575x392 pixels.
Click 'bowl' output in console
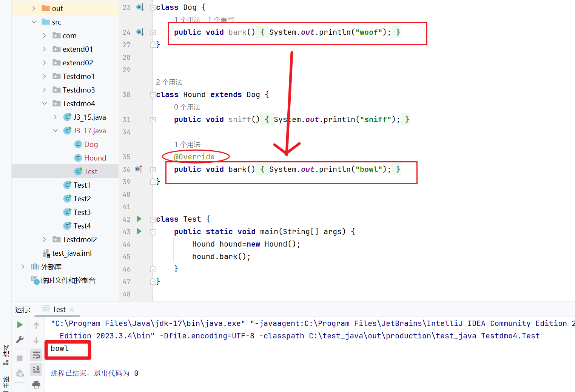[x=60, y=348]
